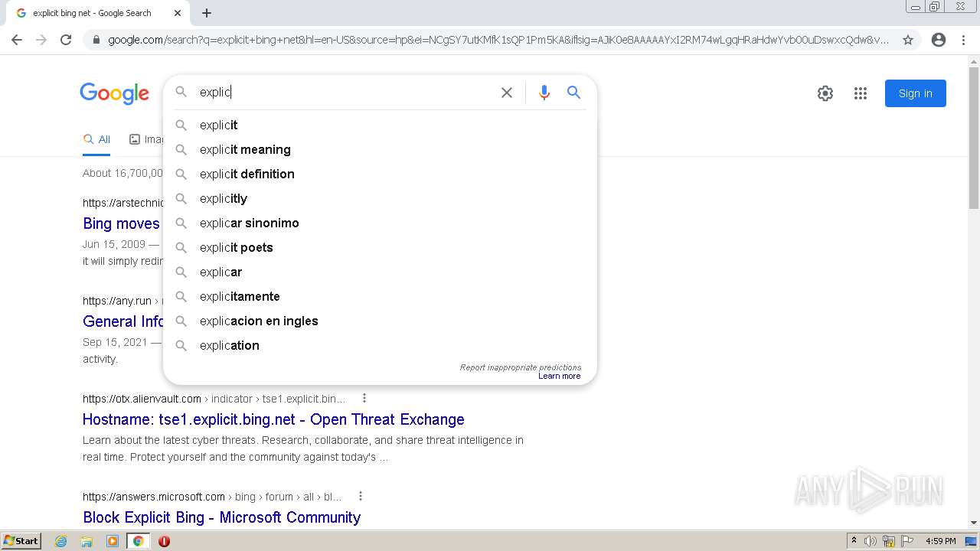Click 'Learn more' under predictions

click(560, 376)
